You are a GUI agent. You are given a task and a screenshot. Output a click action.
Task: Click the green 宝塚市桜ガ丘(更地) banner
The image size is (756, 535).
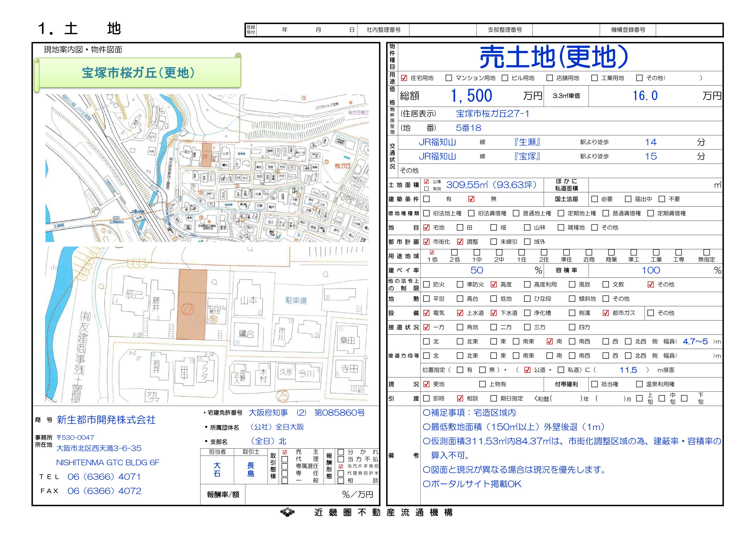(x=138, y=73)
